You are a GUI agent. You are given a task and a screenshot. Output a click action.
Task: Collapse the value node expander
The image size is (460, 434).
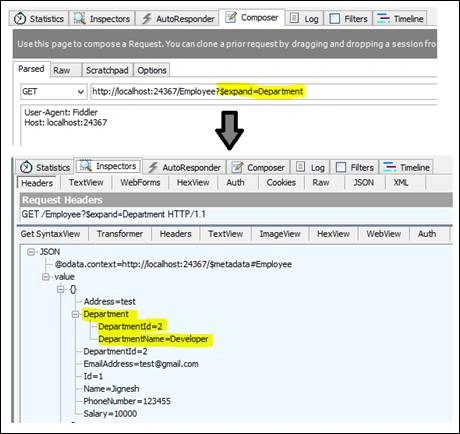46,277
